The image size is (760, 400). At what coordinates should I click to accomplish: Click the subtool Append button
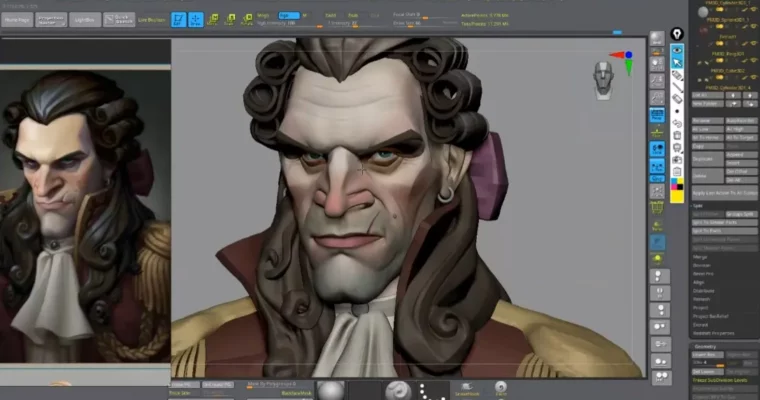tap(741, 154)
